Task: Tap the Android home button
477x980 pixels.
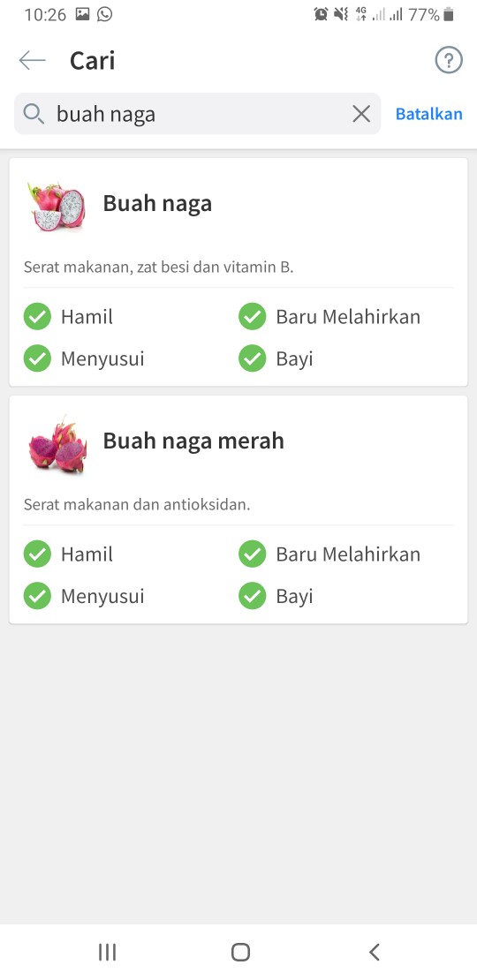Action: point(240,952)
